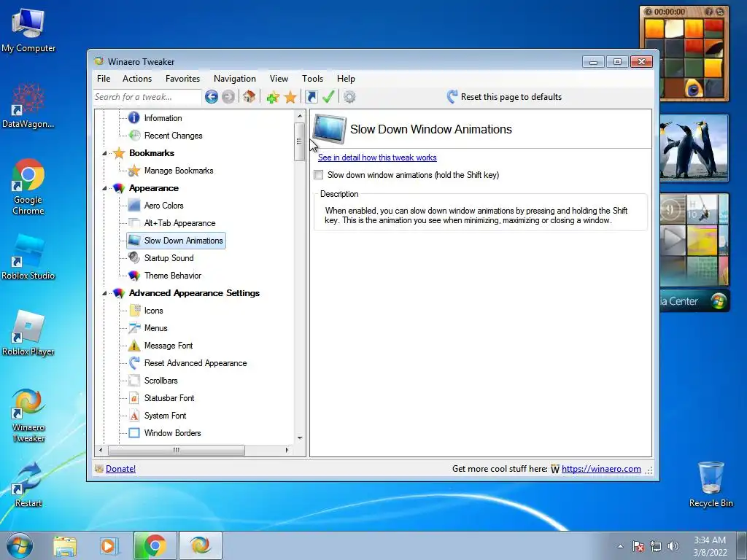Screen dimensions: 747x560
Task: Open the Actions menu
Action: click(137, 79)
